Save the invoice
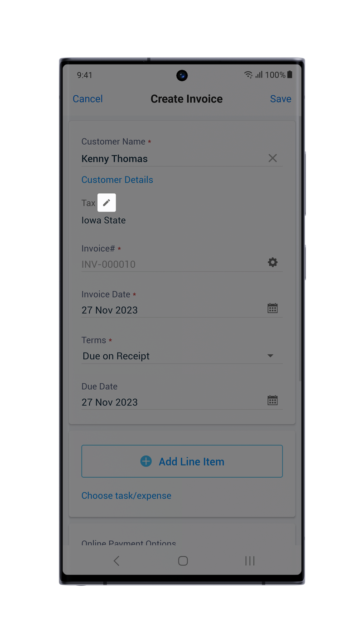 pos(281,99)
